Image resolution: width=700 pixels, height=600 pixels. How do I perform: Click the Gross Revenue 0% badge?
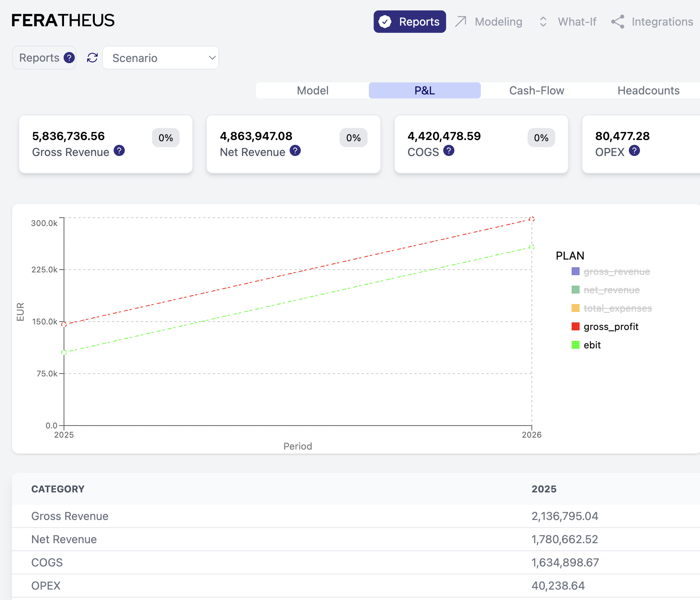click(x=166, y=138)
